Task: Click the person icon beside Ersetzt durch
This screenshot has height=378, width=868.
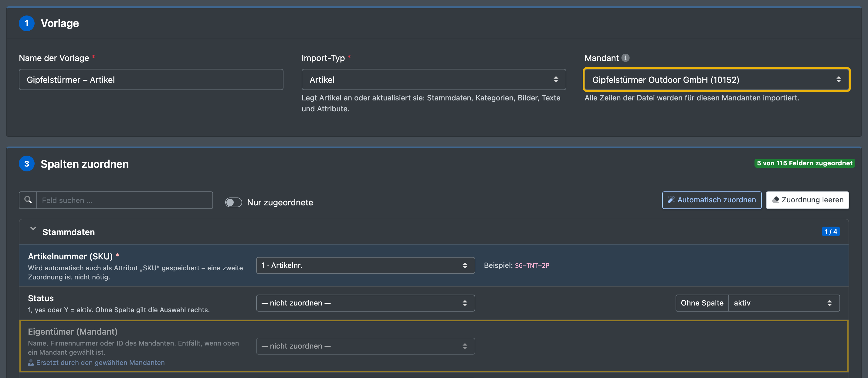Action: pyautogui.click(x=31, y=363)
